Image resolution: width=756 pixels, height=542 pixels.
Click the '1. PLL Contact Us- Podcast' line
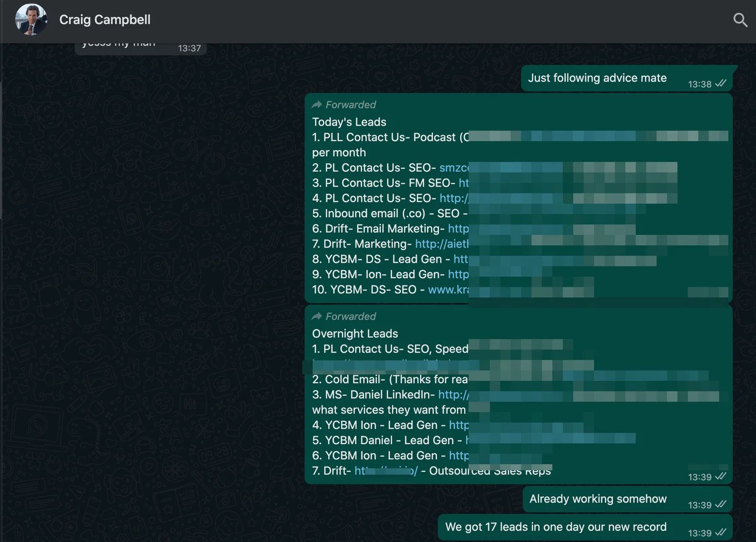[391, 137]
